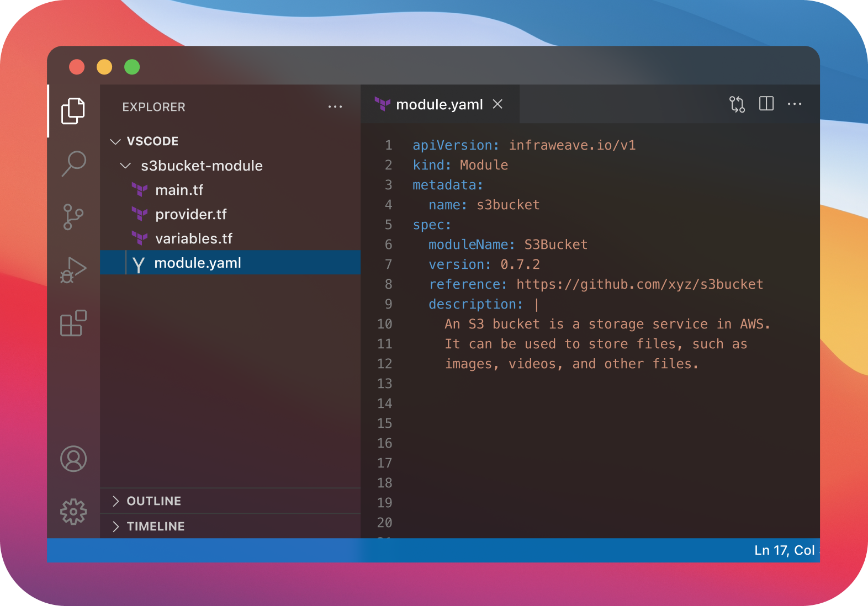Open main.tf from the file tree

[179, 190]
